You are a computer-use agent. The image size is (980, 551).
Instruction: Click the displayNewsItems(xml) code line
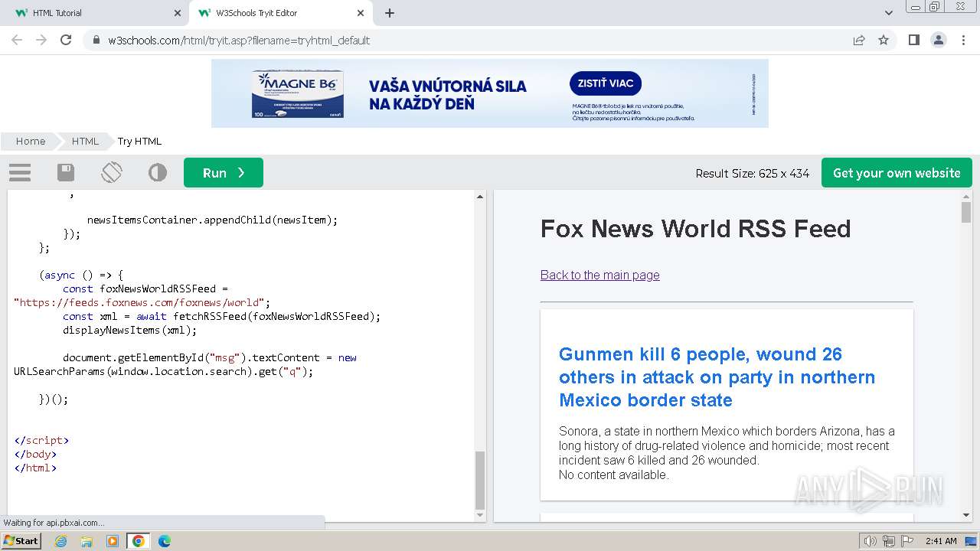click(130, 330)
